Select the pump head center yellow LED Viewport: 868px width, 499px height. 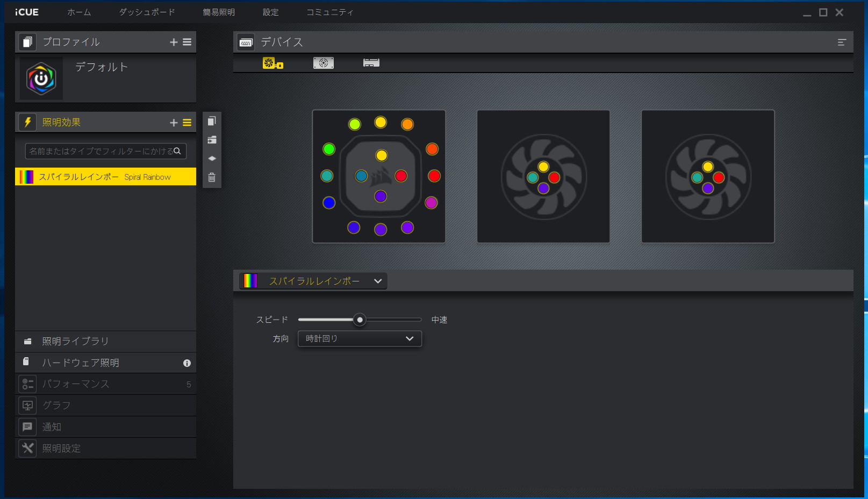pos(382,156)
